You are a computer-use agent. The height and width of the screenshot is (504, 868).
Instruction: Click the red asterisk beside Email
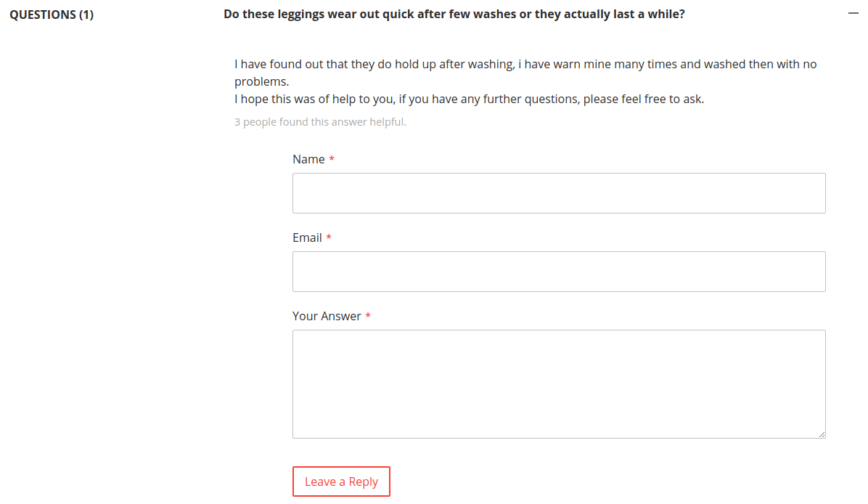coord(329,237)
